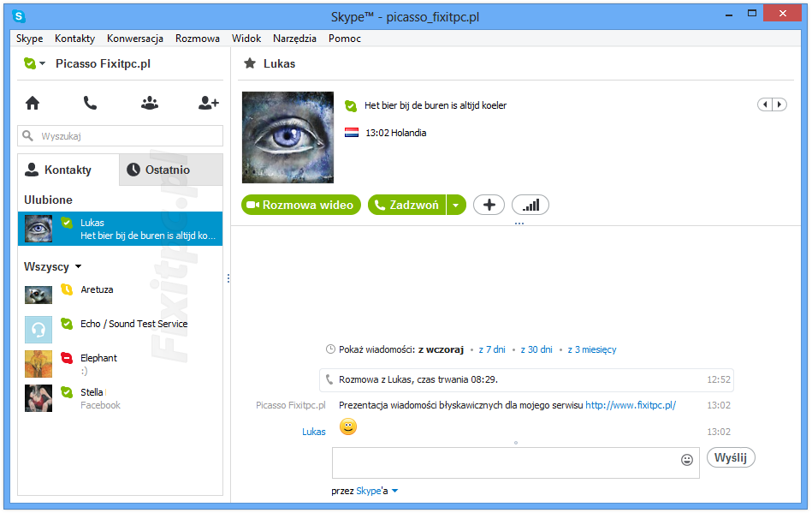Click the sidebar splitter handle dots
The image size is (812, 513).
tap(228, 278)
